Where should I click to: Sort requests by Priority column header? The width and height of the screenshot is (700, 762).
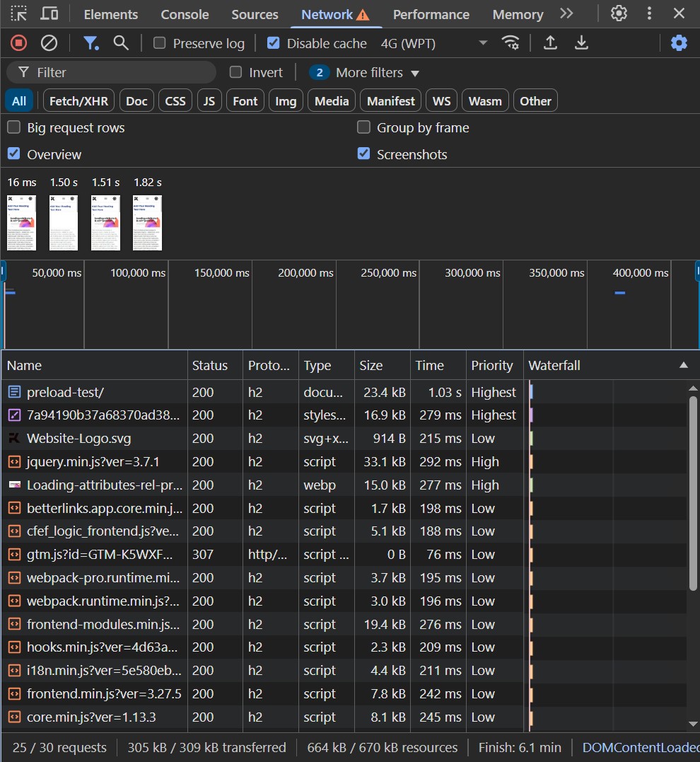(x=494, y=366)
